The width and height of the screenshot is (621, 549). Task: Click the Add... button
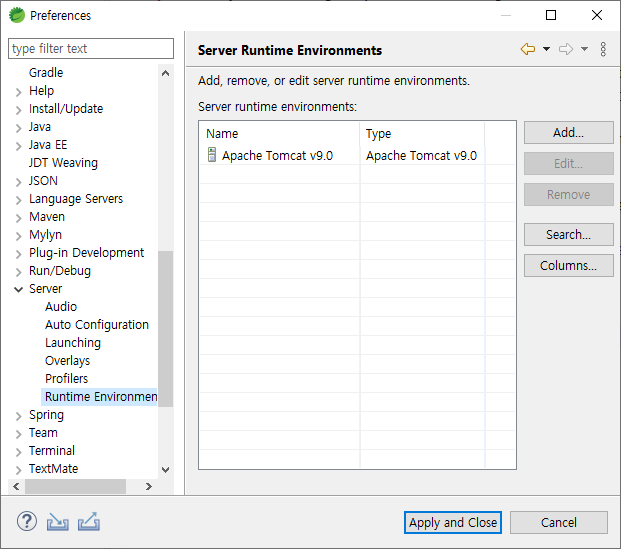(x=568, y=132)
